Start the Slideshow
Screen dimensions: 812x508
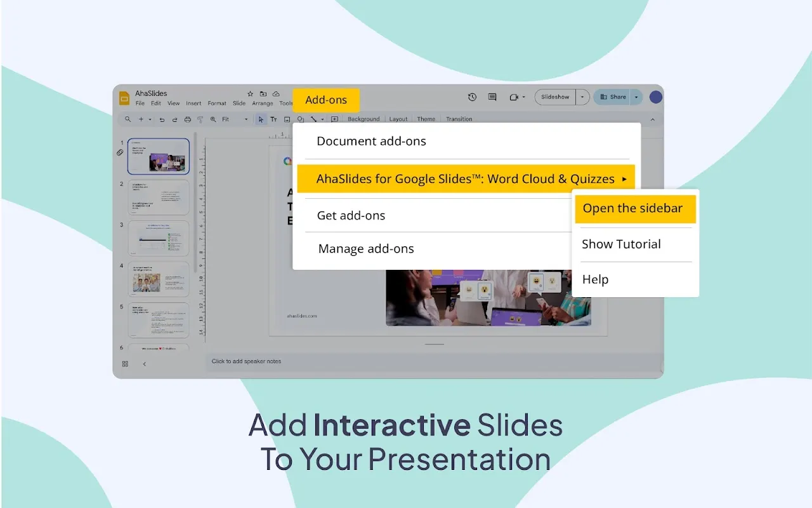pyautogui.click(x=554, y=97)
